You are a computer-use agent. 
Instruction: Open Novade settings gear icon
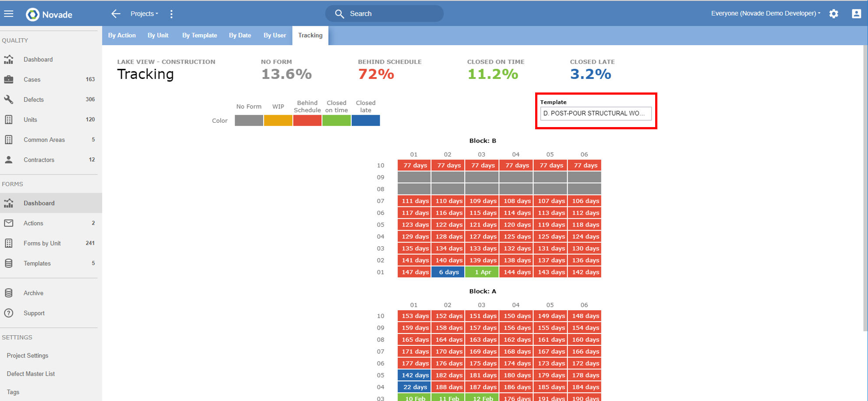[834, 14]
